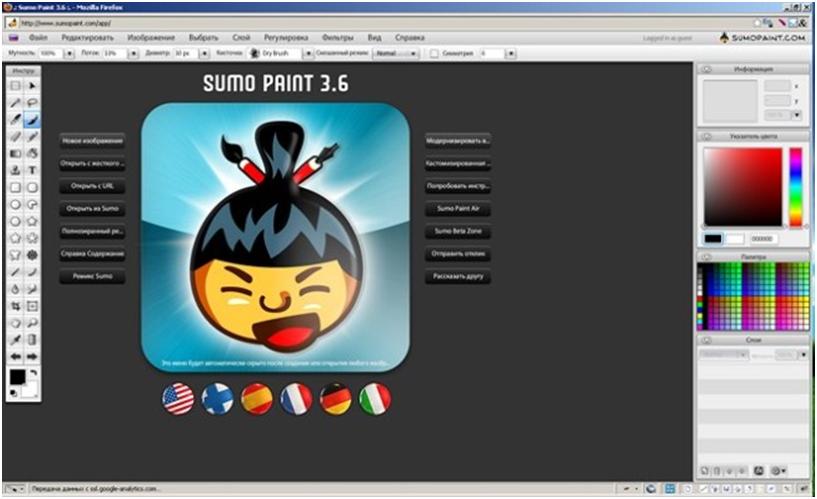Open the Выбрать menu
The image size is (817, 499).
[203, 38]
